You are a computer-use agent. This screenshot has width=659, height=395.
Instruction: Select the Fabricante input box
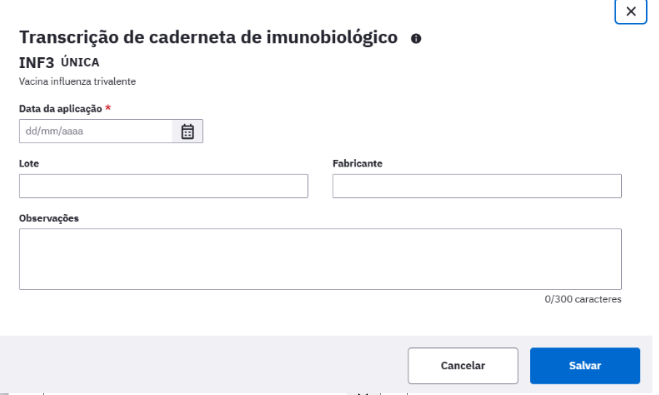(x=477, y=186)
